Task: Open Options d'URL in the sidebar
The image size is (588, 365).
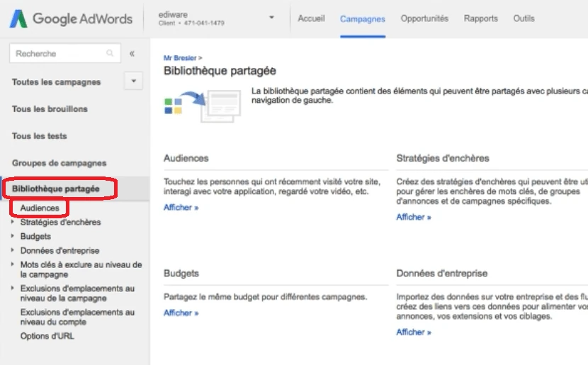Action: click(x=47, y=336)
